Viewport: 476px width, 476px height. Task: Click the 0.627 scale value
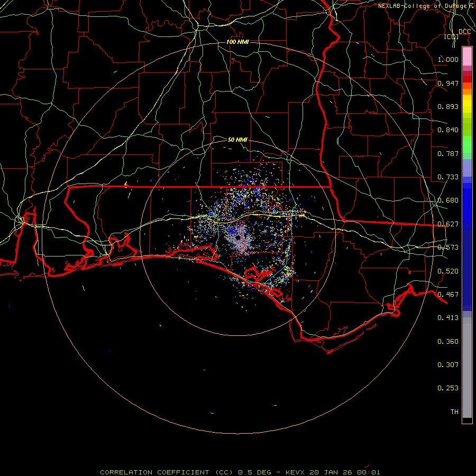pyautogui.click(x=448, y=224)
